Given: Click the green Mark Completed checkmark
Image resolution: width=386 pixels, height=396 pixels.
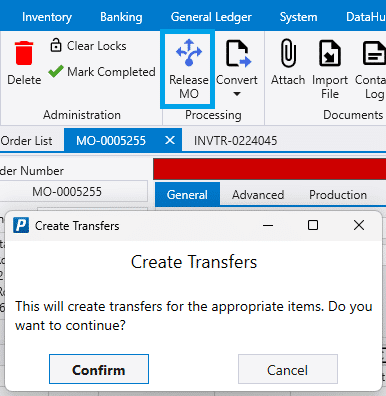Looking at the screenshot, I should coord(56,71).
